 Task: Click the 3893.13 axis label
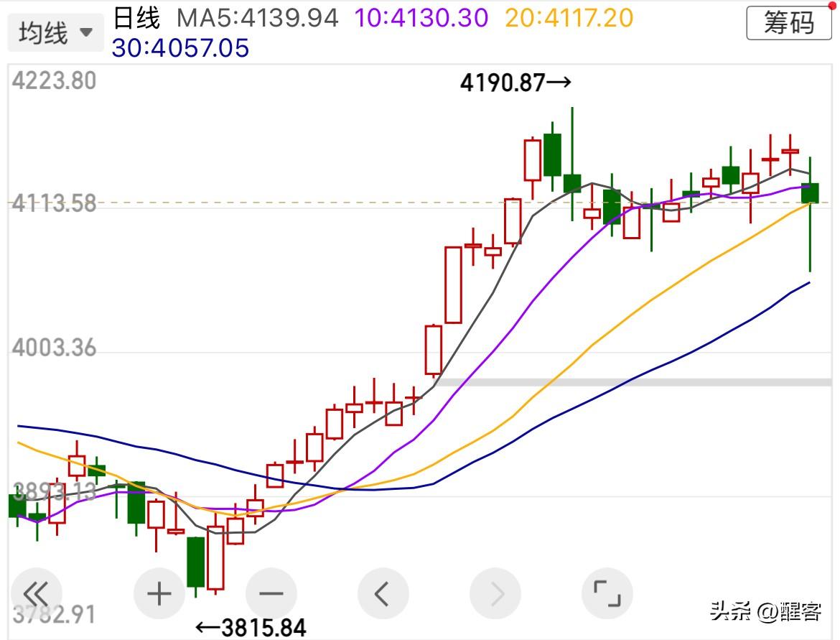coord(54,491)
